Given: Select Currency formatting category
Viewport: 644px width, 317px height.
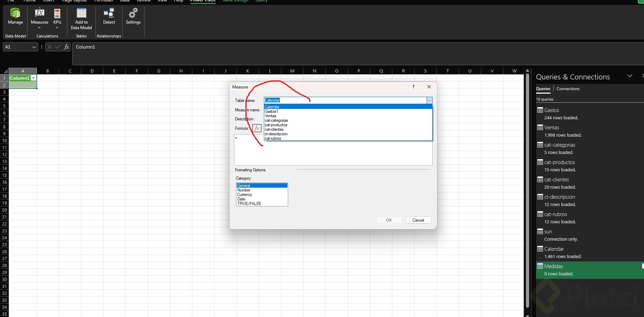Looking at the screenshot, I should click(x=262, y=195).
